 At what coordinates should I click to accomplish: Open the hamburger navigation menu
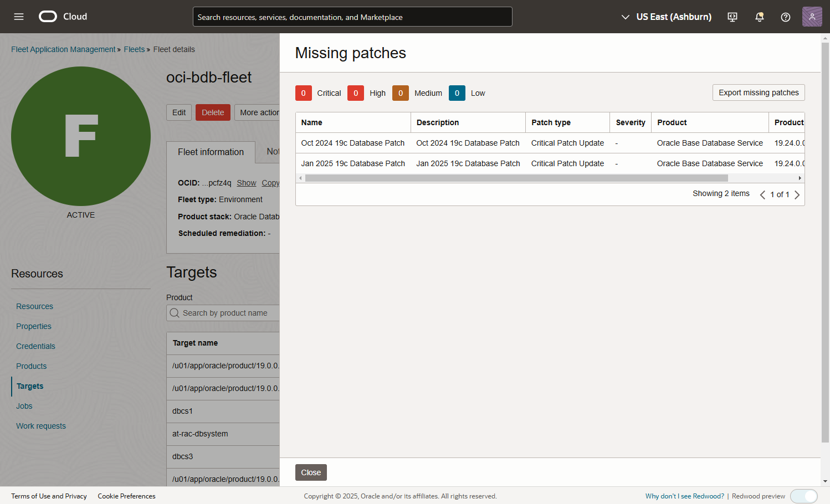(x=19, y=17)
